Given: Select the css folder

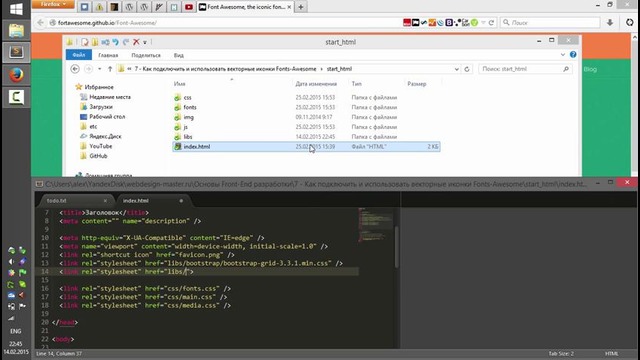Looking at the screenshot, I should (187, 98).
